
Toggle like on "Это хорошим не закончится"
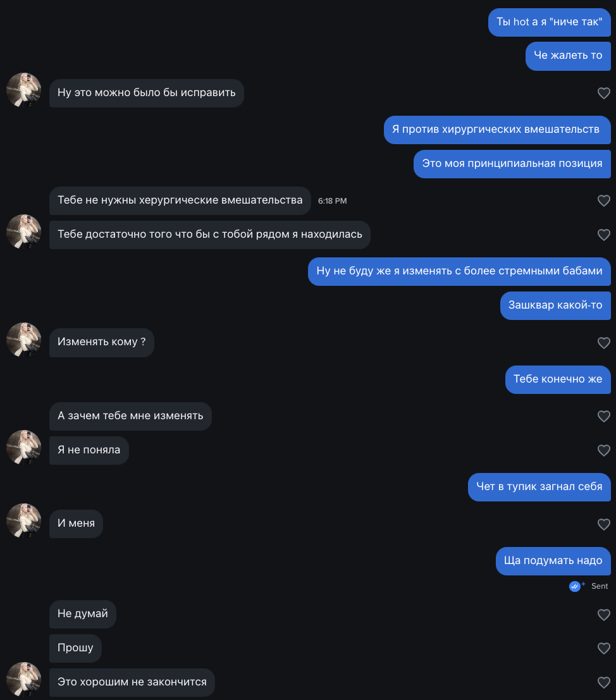coord(604,682)
